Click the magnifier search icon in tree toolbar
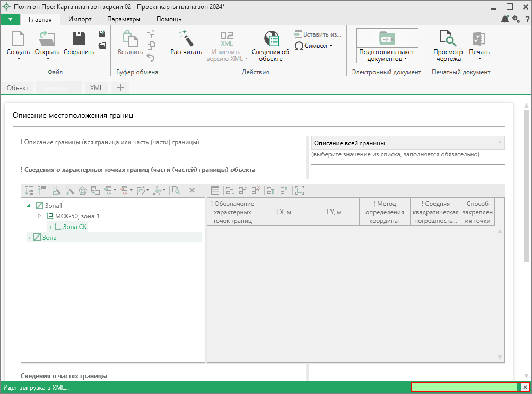532x394 pixels. pyautogui.click(x=176, y=190)
